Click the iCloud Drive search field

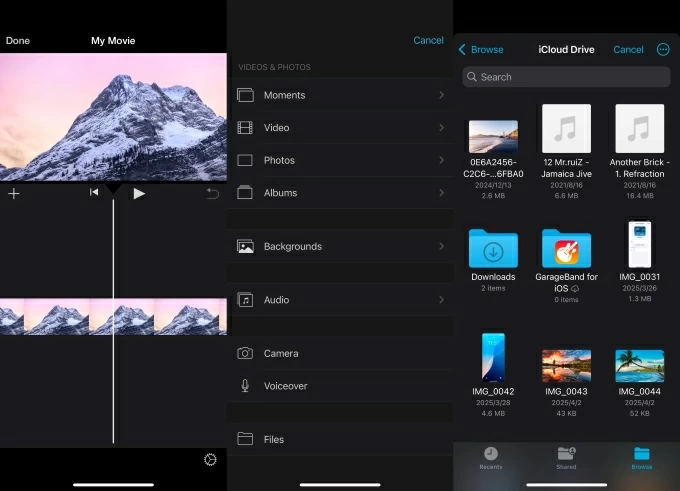click(566, 77)
